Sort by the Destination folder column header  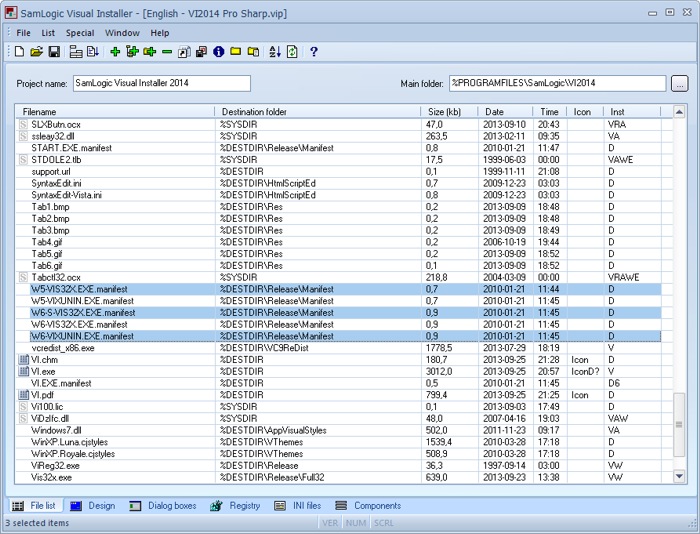318,112
